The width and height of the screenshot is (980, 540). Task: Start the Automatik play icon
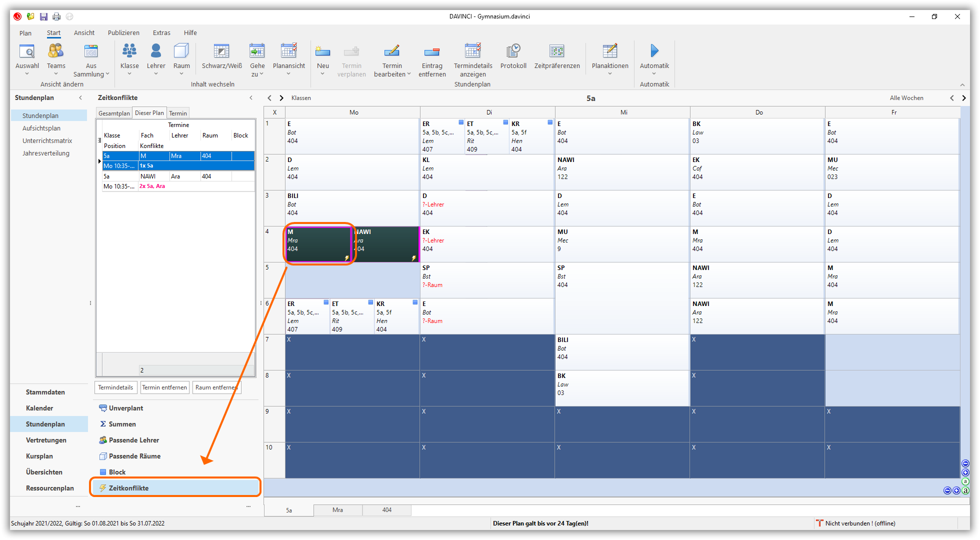click(x=654, y=51)
